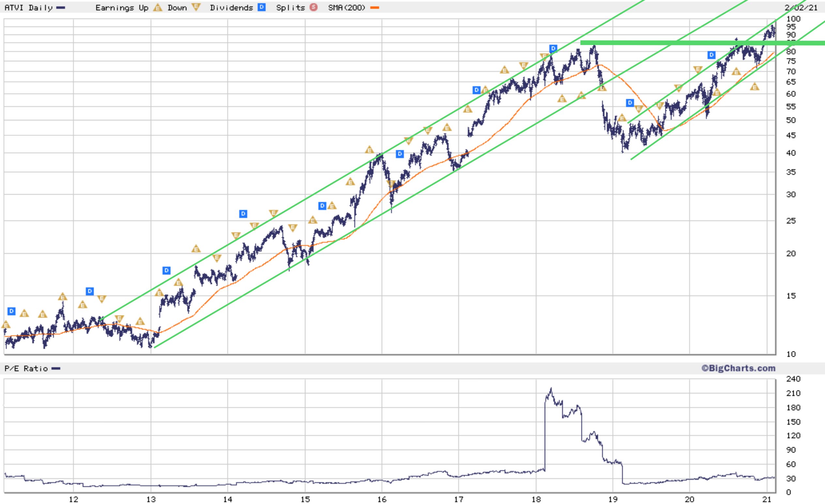This screenshot has height=504, width=825.
Task: Click the dividend D marker just after 2016
Action: tap(400, 154)
